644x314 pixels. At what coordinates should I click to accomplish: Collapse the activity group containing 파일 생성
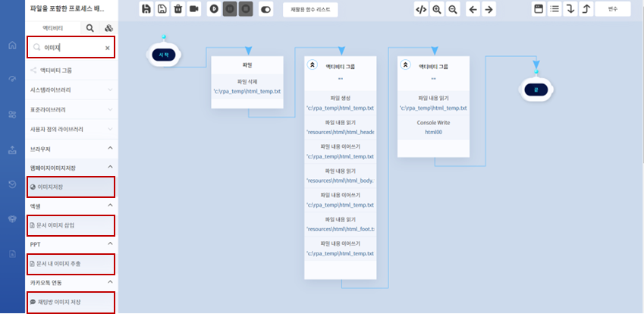313,65
